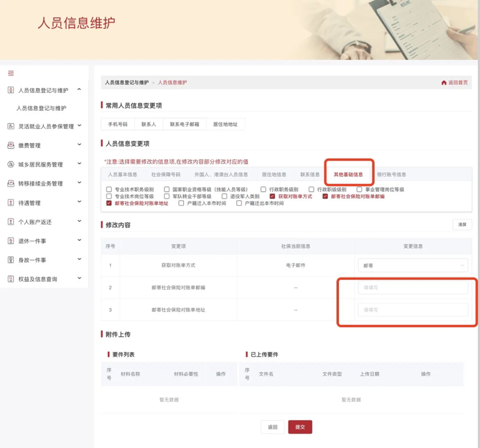The image size is (480, 448).
Task: Open the 邮寄 dropdown for 获取对账单方式
Action: point(413,266)
